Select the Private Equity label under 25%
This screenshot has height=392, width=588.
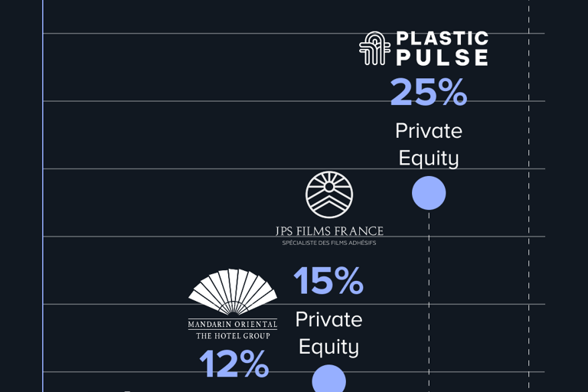click(429, 145)
